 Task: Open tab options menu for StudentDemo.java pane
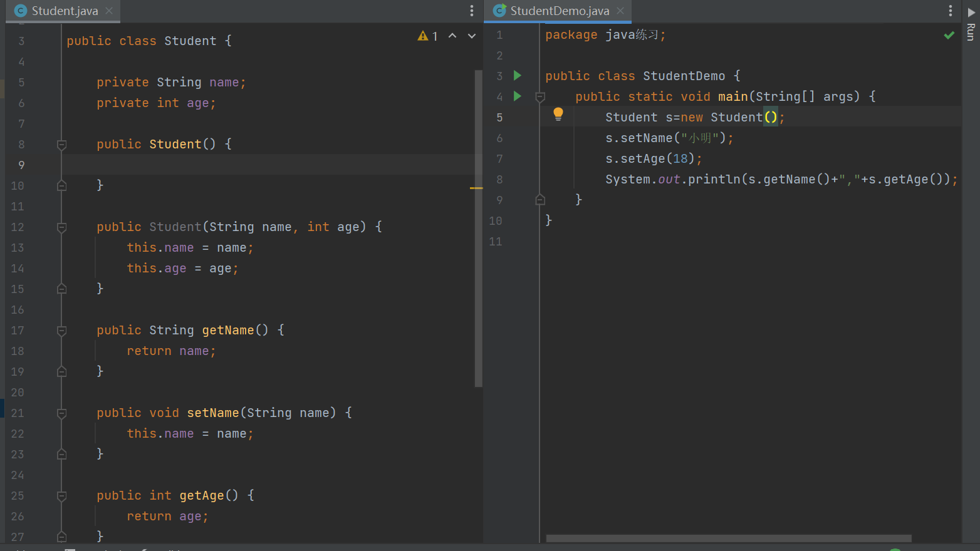[951, 11]
